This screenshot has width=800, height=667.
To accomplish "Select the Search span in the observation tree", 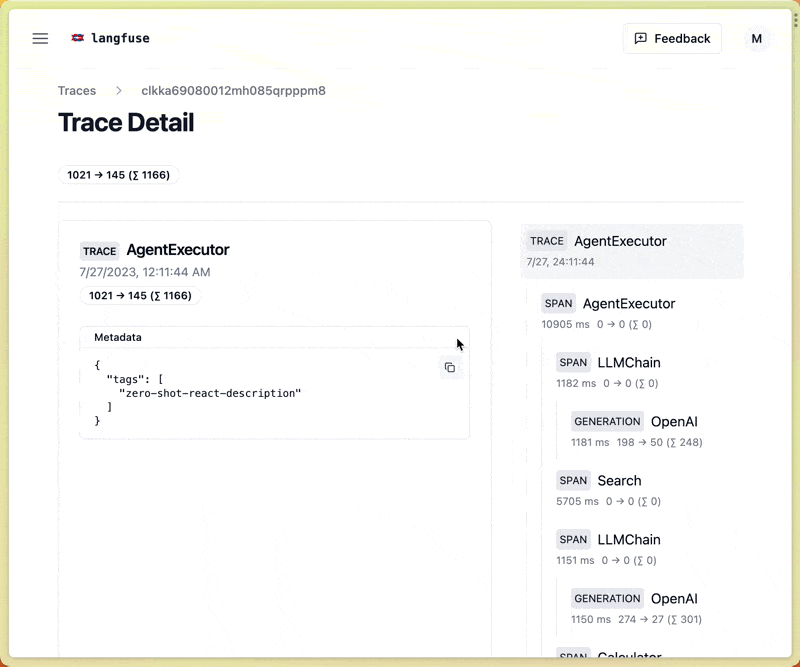I will coord(619,481).
